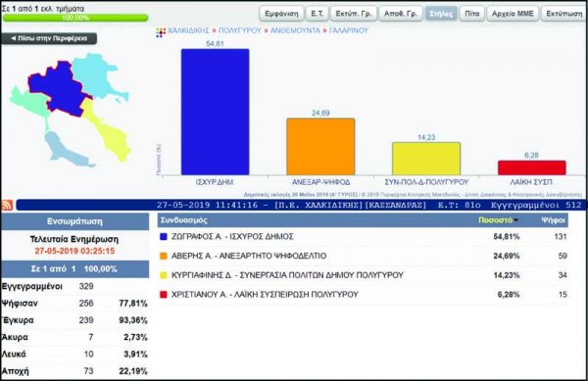
Task: Select the blue square beside ΖΩΓΡΑΦΟΣ Α.
Action: point(163,237)
